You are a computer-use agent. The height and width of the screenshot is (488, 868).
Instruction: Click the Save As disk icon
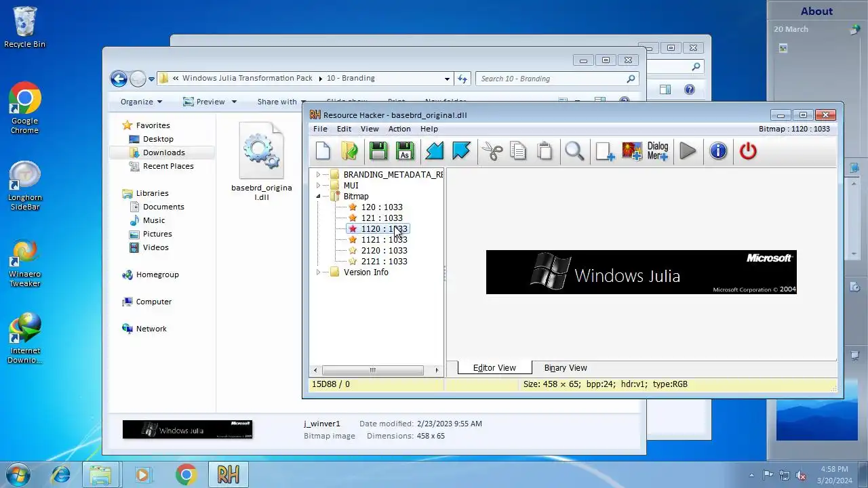point(405,150)
